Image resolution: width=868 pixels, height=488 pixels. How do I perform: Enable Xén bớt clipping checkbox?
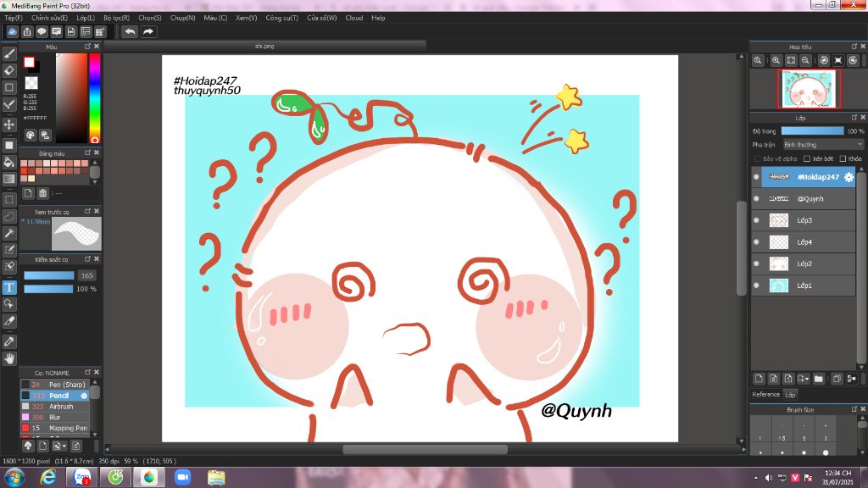coord(807,158)
